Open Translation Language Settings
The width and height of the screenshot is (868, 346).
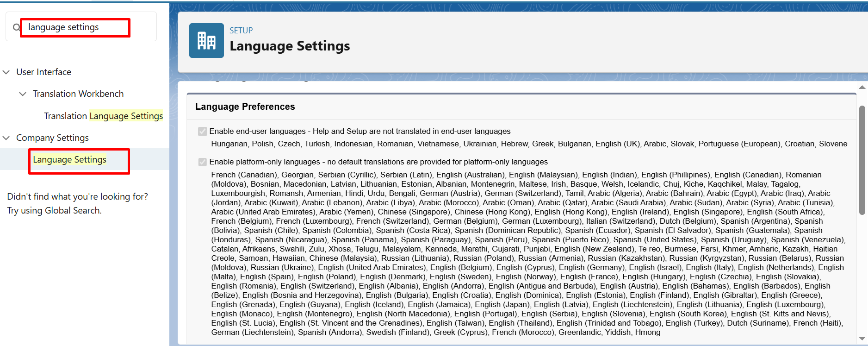click(103, 116)
